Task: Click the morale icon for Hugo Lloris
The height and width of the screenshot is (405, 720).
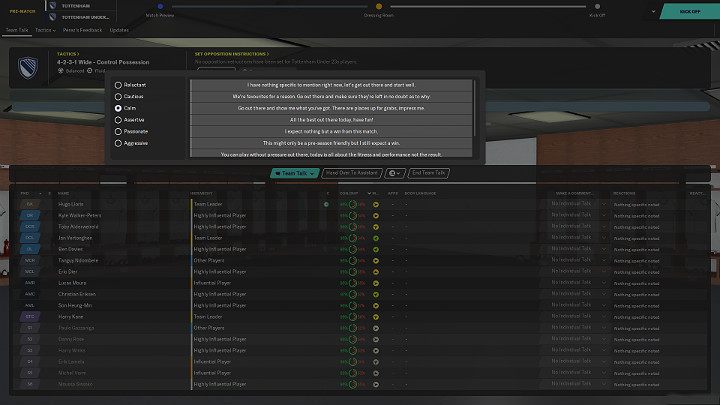Action: point(376,204)
